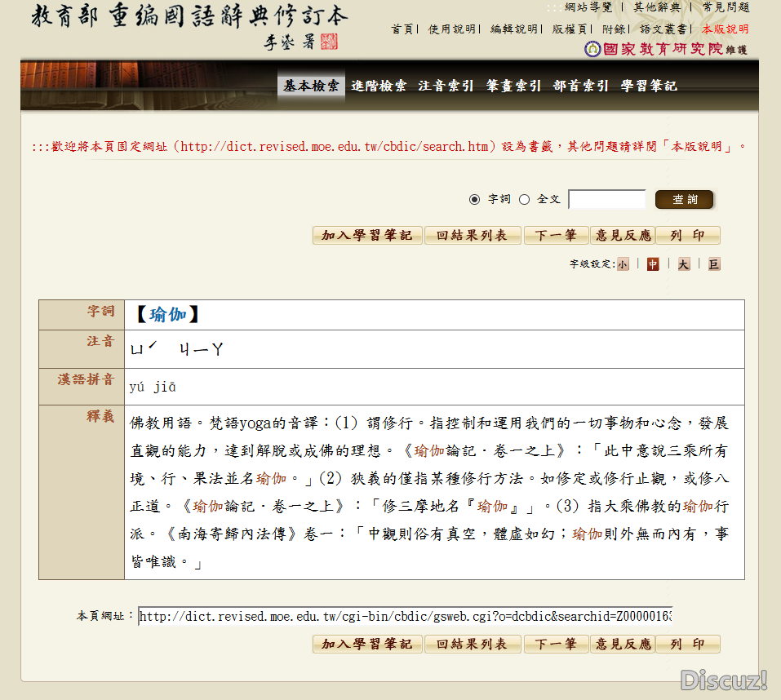Set font size to 巨

coord(712,264)
